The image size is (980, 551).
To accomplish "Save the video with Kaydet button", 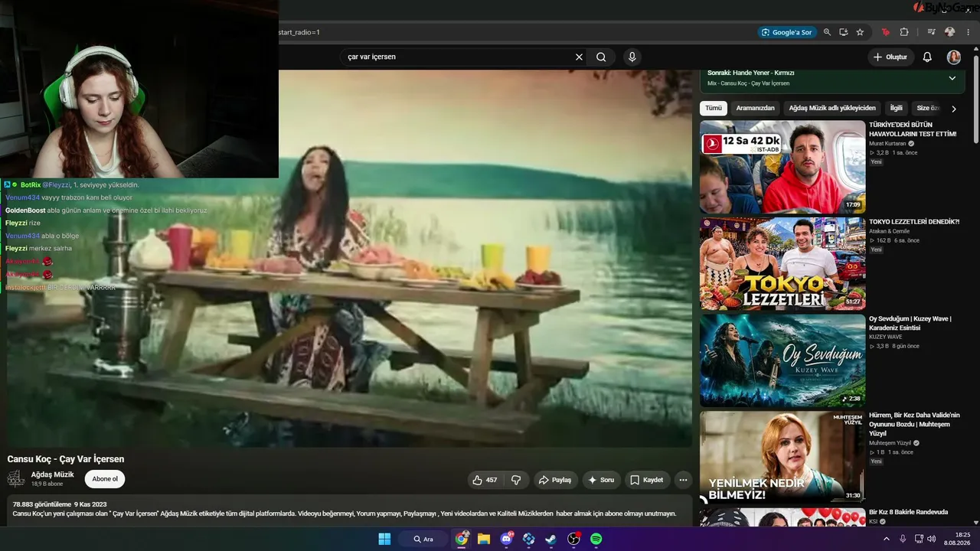I will click(647, 480).
